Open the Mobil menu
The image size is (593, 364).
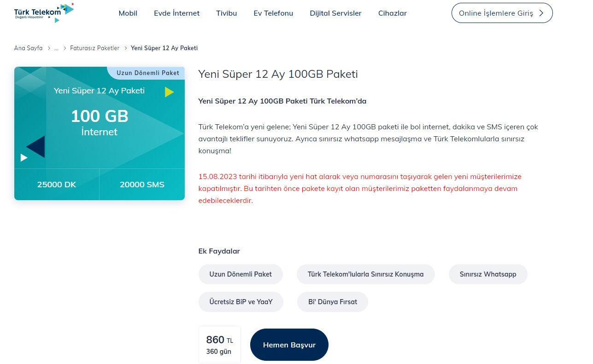click(x=128, y=13)
